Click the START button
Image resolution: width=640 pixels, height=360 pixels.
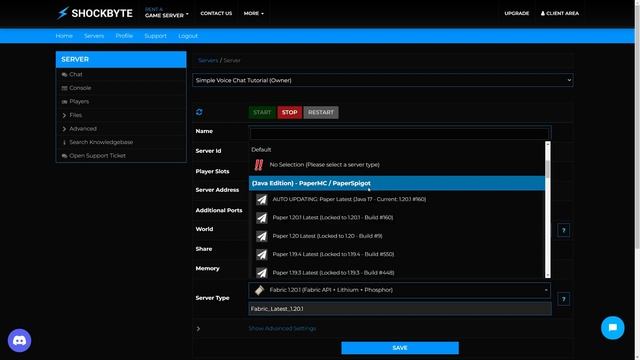coord(262,112)
